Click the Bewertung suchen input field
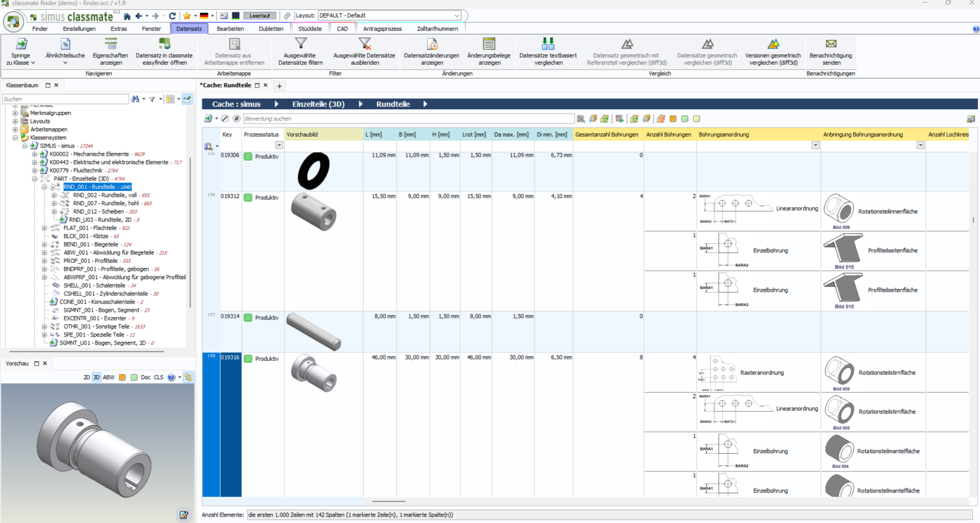The width and height of the screenshot is (980, 523). [405, 119]
